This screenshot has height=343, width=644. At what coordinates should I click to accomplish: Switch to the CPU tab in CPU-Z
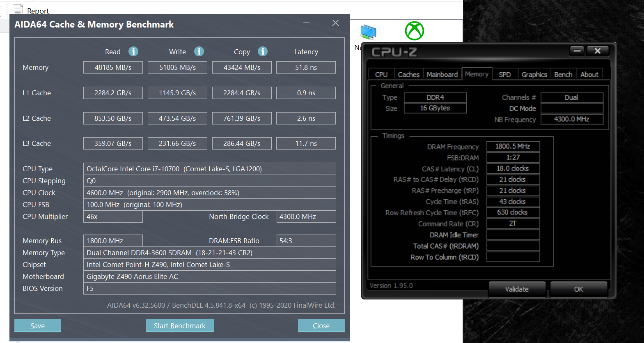coord(381,74)
